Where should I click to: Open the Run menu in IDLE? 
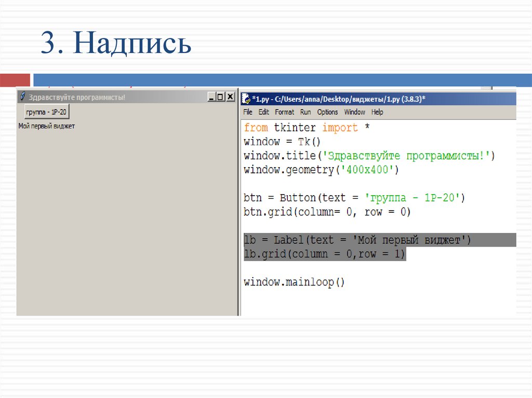tap(305, 112)
